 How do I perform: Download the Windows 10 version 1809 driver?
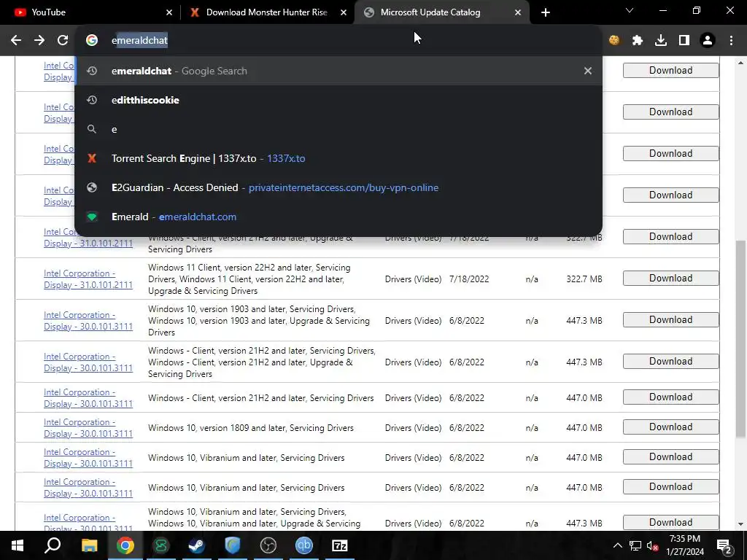point(670,427)
